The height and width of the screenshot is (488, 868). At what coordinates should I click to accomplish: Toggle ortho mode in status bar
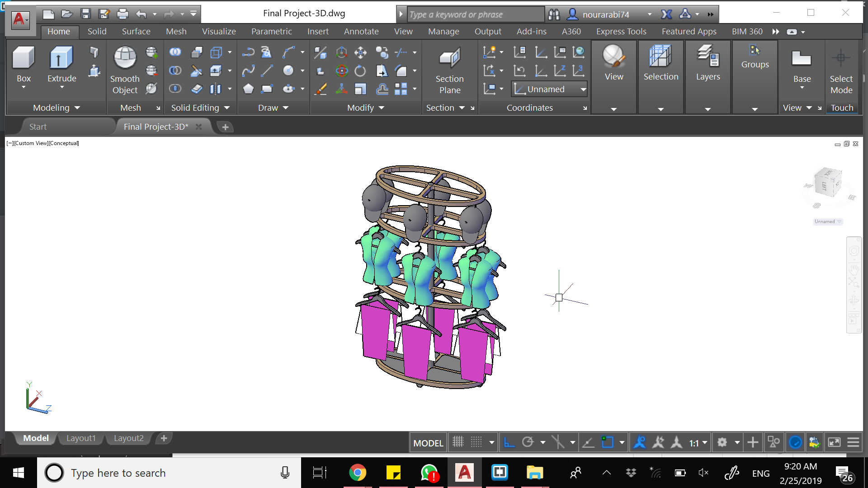tap(509, 442)
